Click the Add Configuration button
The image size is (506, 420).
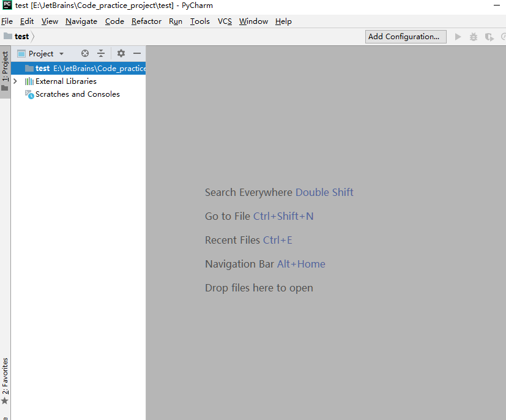click(x=403, y=37)
